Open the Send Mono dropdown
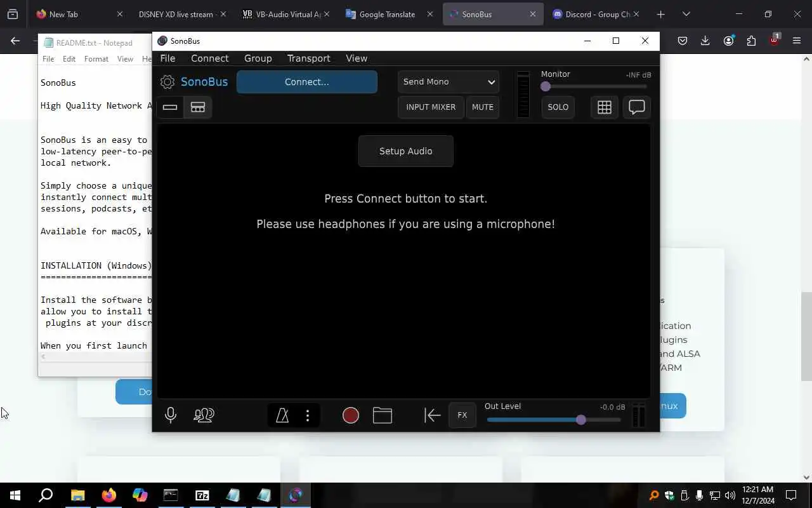 pyautogui.click(x=449, y=82)
